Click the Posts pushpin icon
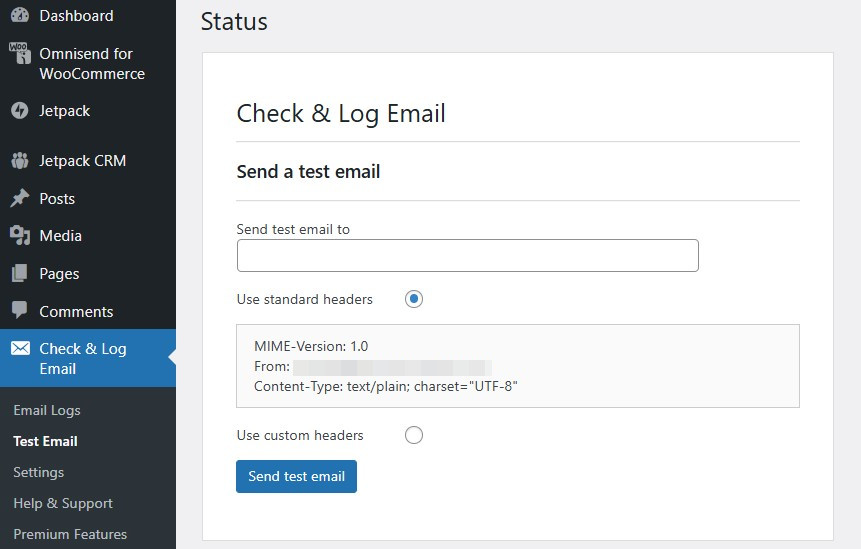Viewport: 861px width, 549px height. click(20, 198)
